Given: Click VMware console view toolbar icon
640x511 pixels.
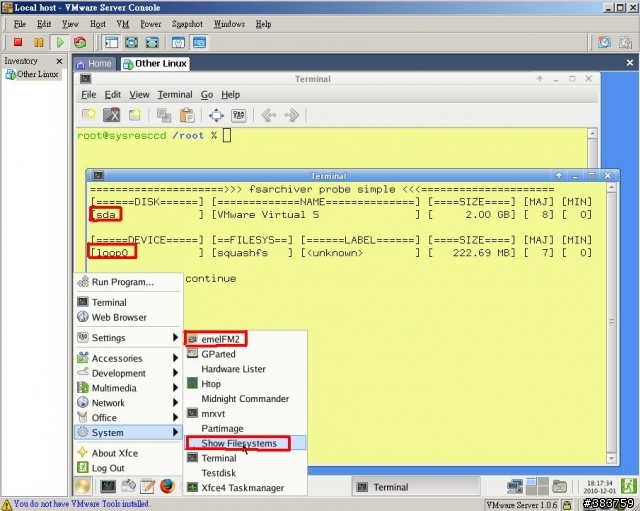Looking at the screenshot, I should point(178,42).
